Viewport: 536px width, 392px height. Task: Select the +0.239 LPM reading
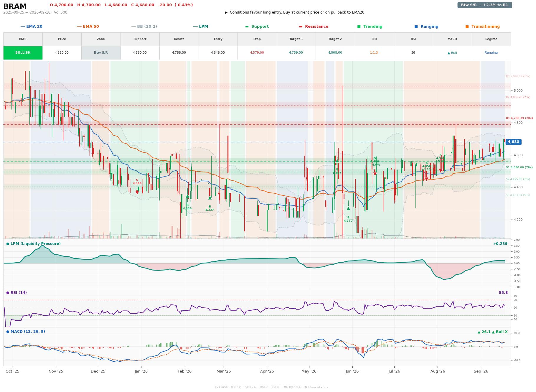[x=500, y=244]
